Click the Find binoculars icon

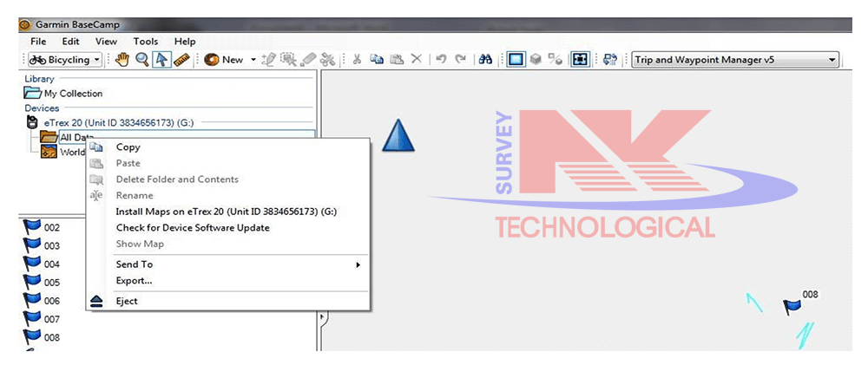(485, 60)
